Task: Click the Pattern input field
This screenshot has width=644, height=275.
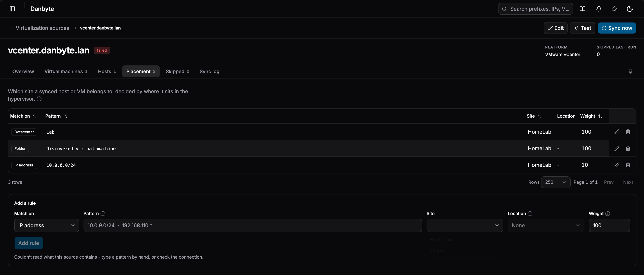Action: [252, 225]
